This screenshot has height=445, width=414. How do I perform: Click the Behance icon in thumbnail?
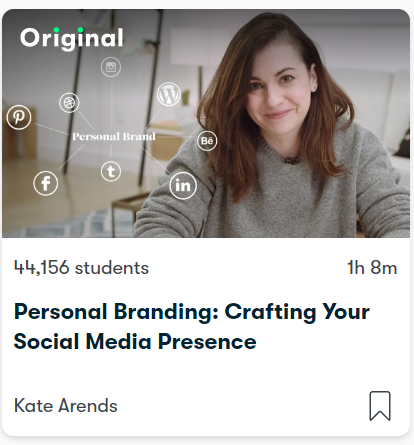click(x=207, y=141)
